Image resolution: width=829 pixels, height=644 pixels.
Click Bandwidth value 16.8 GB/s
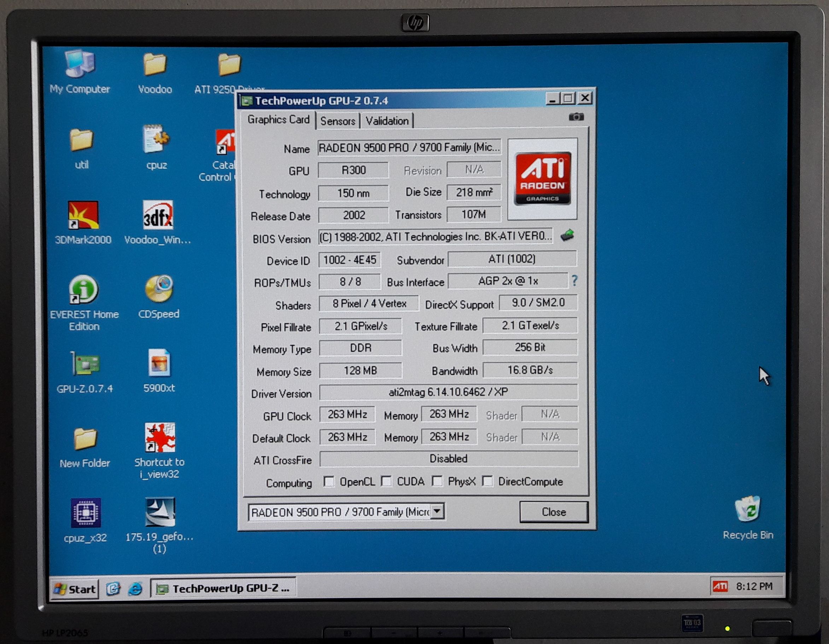pos(530,370)
